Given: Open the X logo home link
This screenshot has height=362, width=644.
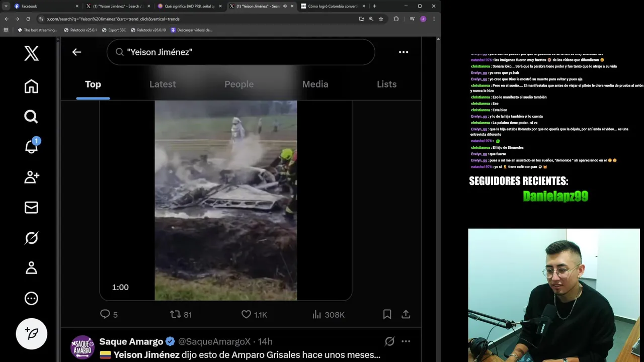Looking at the screenshot, I should click(x=31, y=53).
